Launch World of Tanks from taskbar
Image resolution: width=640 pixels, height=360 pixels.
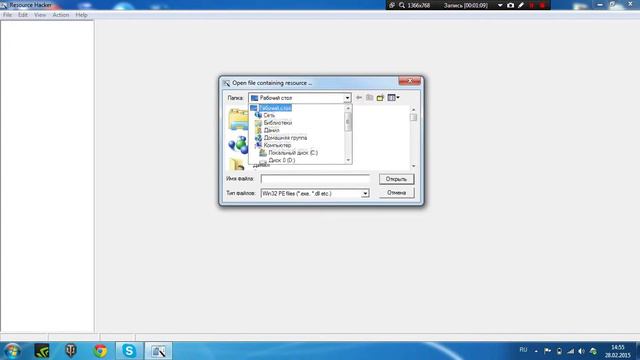[71, 351]
